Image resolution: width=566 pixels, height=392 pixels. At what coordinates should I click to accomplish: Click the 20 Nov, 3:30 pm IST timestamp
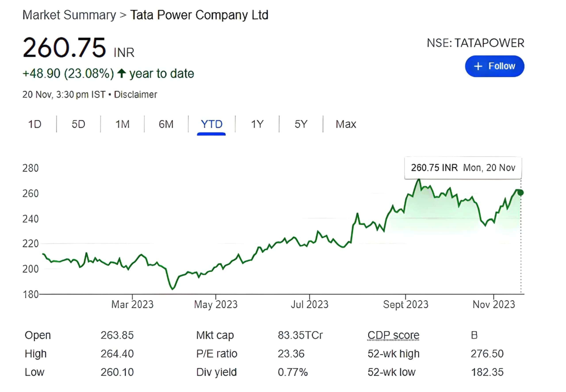64,95
